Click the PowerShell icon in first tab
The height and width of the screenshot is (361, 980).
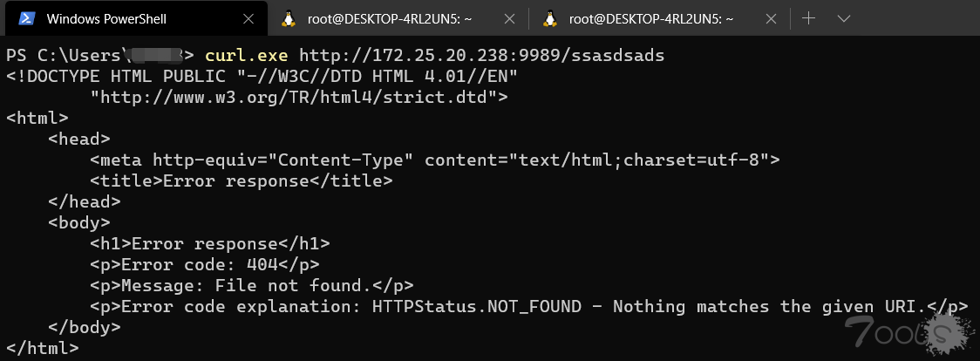[x=27, y=18]
